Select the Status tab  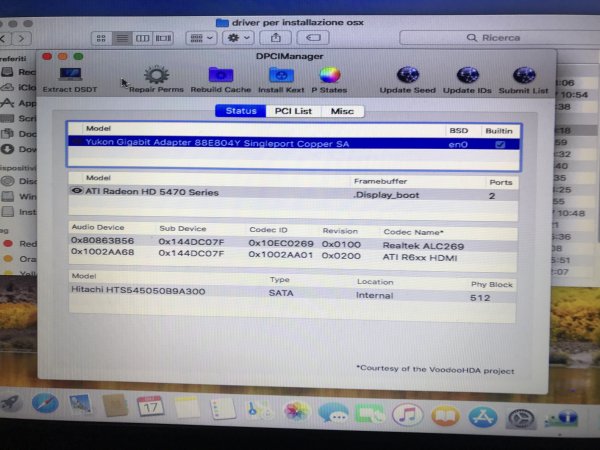click(x=241, y=111)
